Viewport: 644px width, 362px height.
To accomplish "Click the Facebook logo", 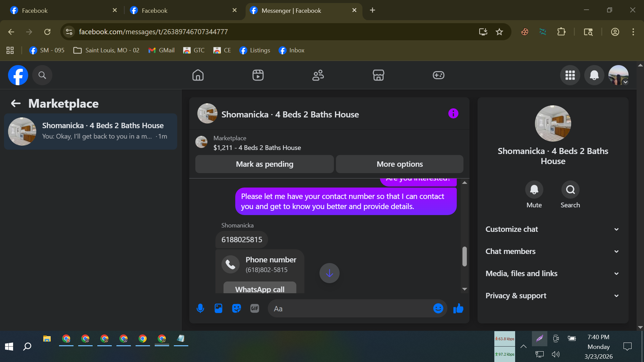I will click(x=18, y=75).
